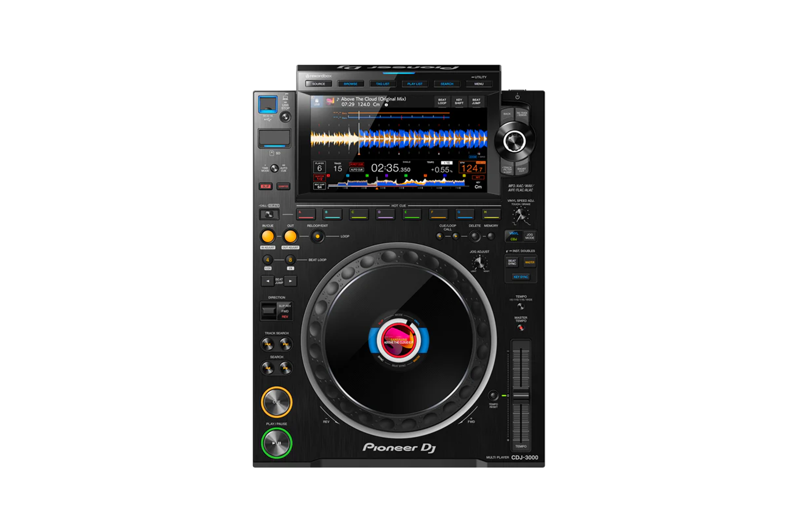Screen dimensions: 798x532
Task: Store cue with the MEMORY button
Action: point(491,236)
